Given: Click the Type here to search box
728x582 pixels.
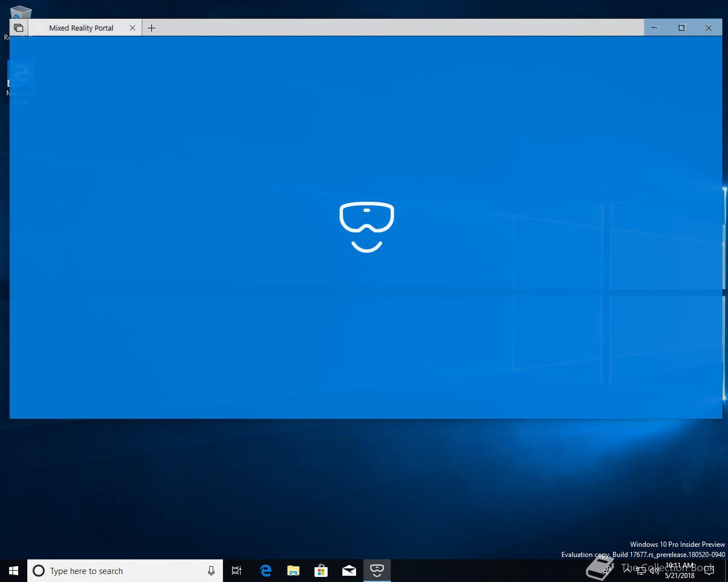Looking at the screenshot, I should (x=125, y=571).
